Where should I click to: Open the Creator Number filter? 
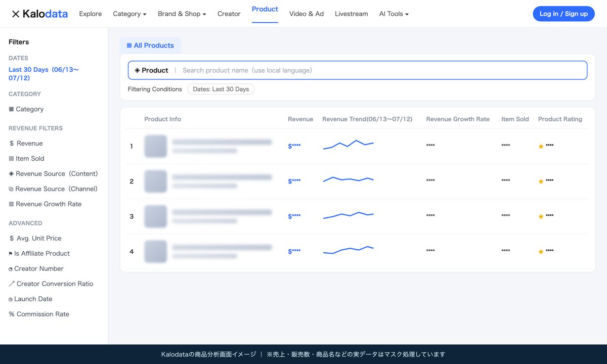[x=36, y=269]
